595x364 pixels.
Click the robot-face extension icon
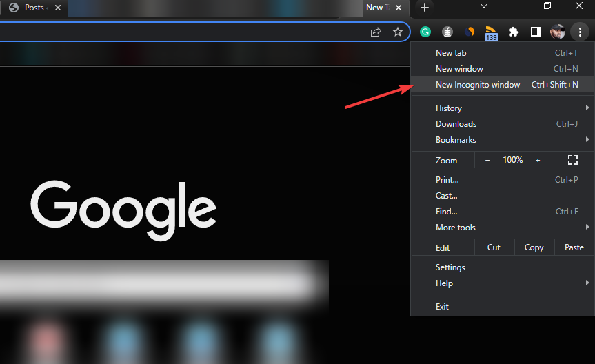[447, 32]
